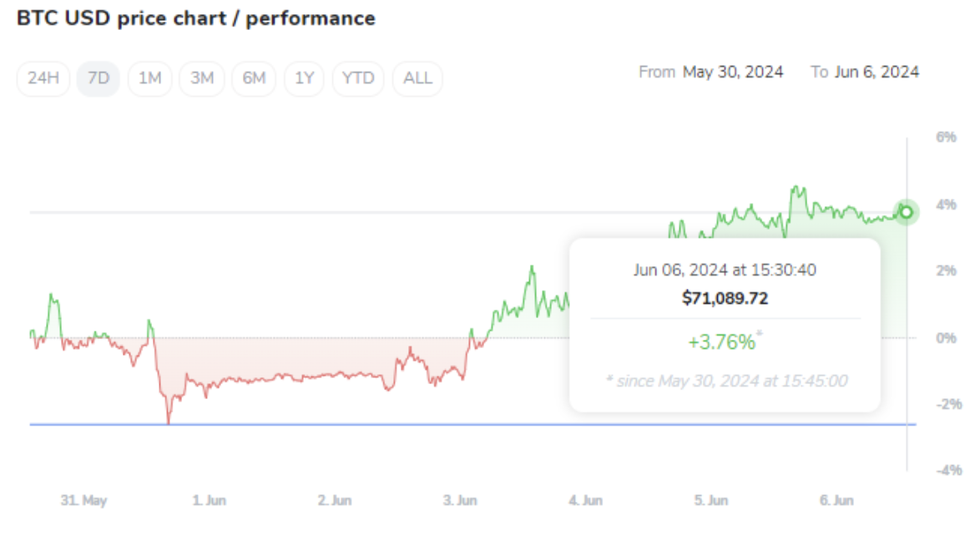This screenshot has height=541, width=980.
Task: Click the blue low-price horizontal line
Action: point(334,424)
